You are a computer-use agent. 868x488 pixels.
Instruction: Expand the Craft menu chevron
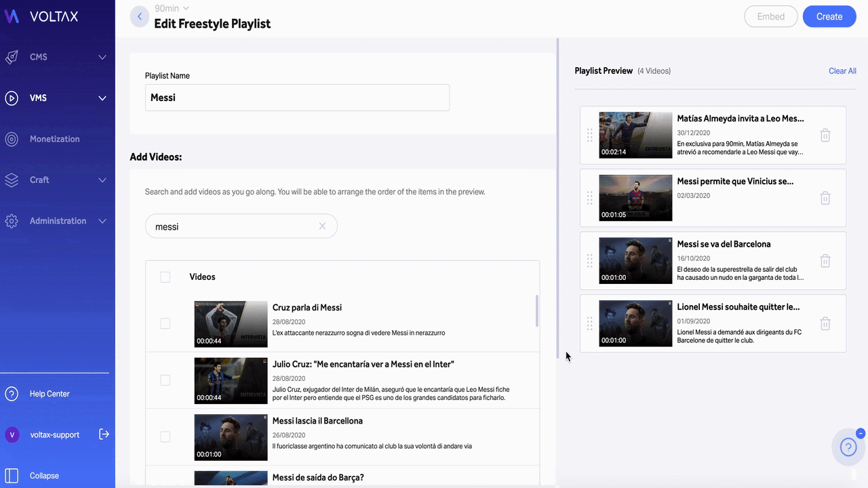coord(102,180)
